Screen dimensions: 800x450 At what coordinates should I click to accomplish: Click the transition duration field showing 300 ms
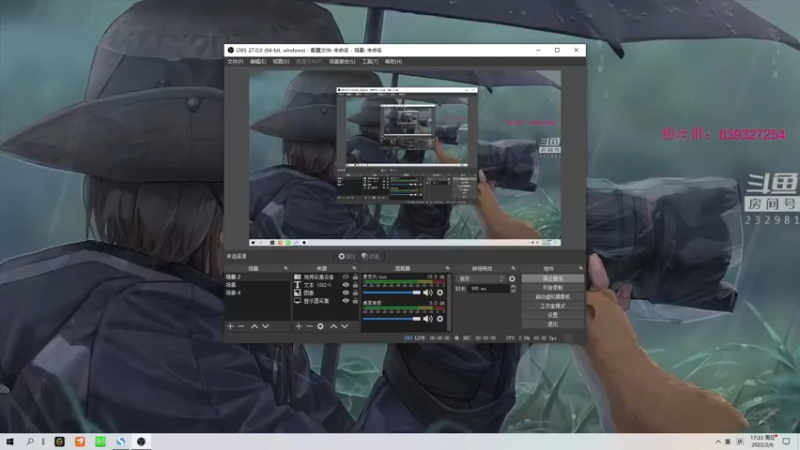[489, 289]
